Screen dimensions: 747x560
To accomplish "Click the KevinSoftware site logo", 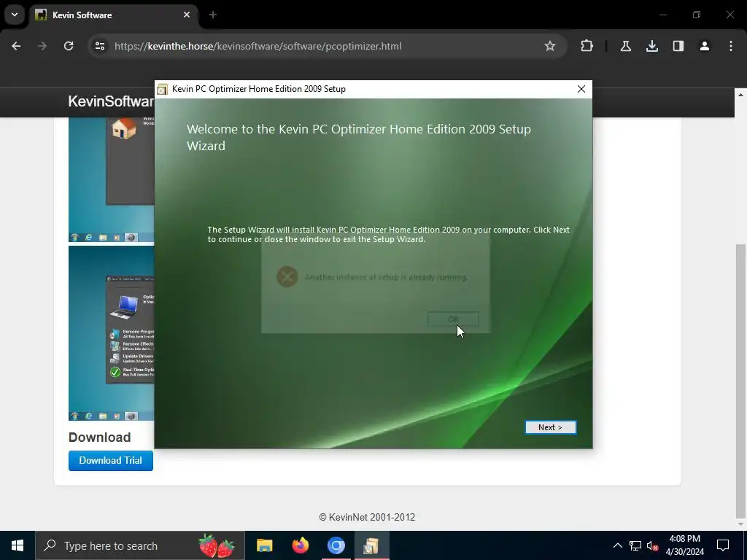I will (x=111, y=101).
